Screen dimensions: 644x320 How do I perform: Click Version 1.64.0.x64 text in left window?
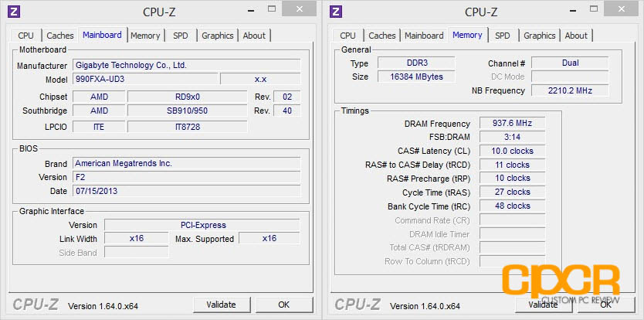[103, 306]
